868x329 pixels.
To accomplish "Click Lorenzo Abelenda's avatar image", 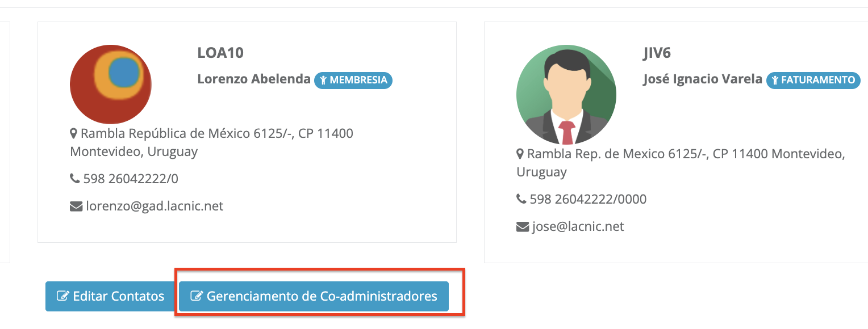I will [111, 85].
